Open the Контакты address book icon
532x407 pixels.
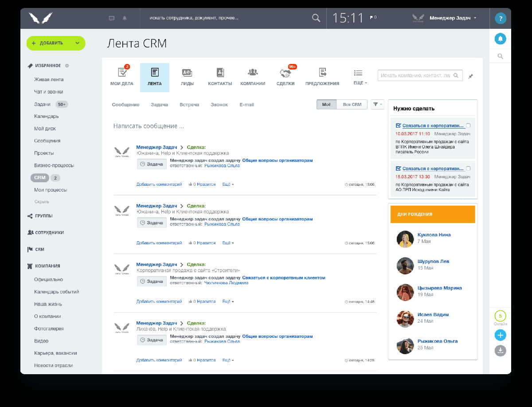tap(220, 72)
